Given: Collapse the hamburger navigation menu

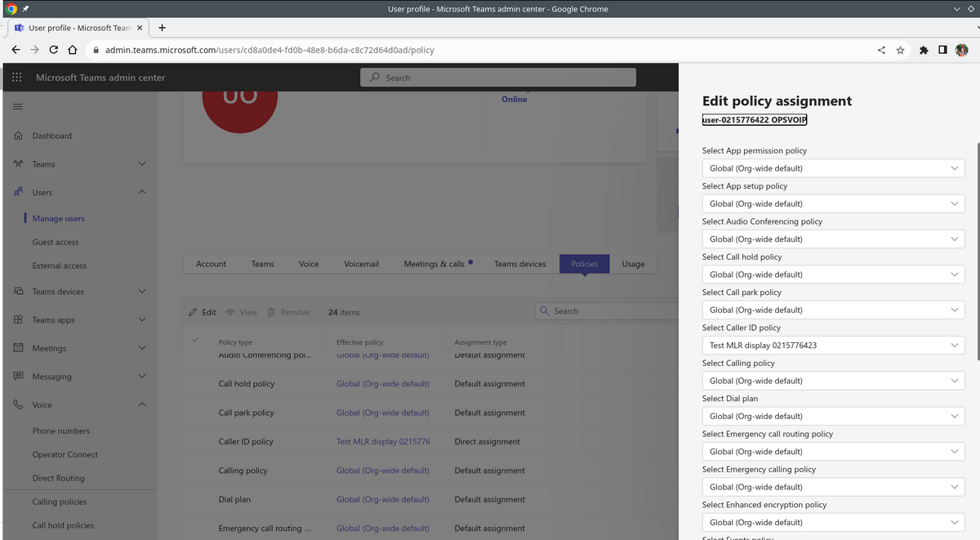Looking at the screenshot, I should 17,107.
